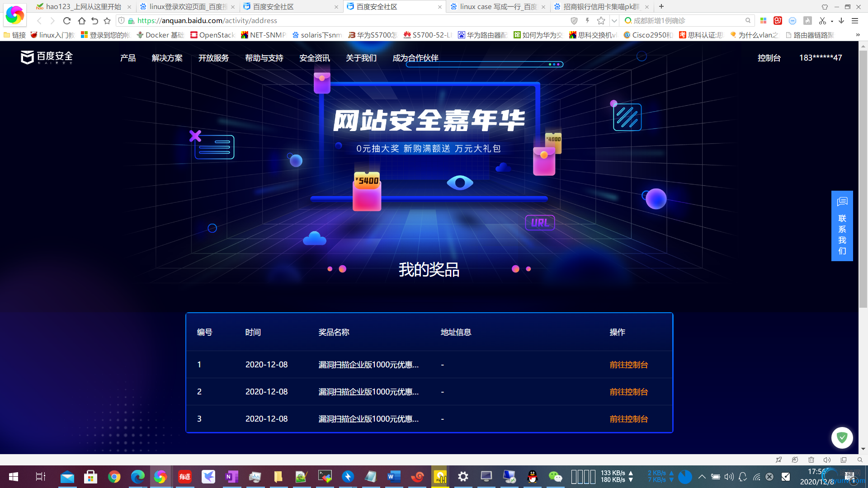Open the 开放服务 navigation menu
This screenshot has width=868, height=488.
214,58
